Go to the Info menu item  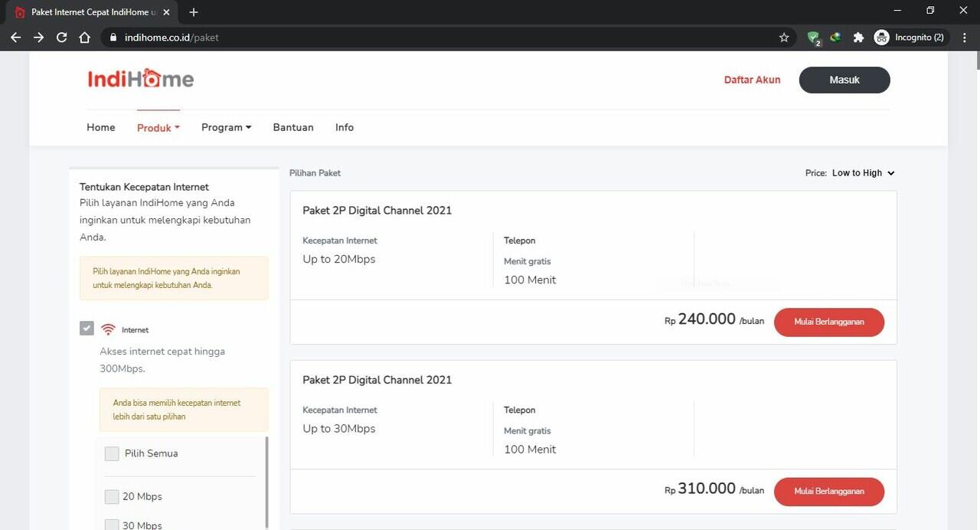point(345,127)
